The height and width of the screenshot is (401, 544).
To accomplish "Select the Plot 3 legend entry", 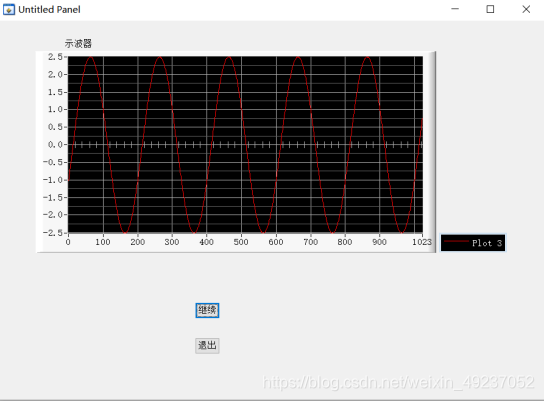I will pos(473,243).
